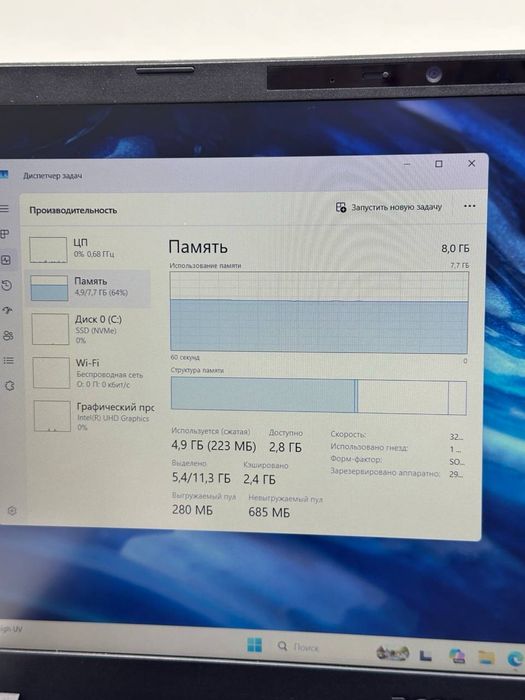Open the hamburger navigation menu in Task Manager

tap(4, 208)
